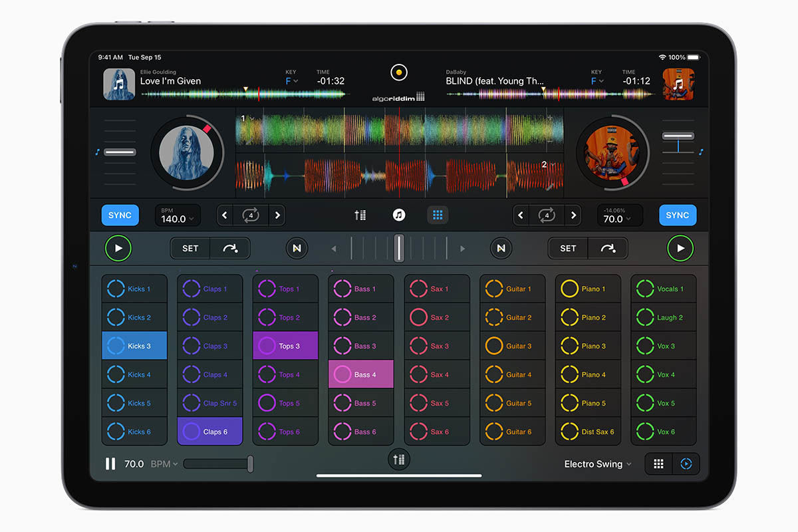Trigger the Piano 1 pad
This screenshot has height=532, width=798.
point(588,289)
